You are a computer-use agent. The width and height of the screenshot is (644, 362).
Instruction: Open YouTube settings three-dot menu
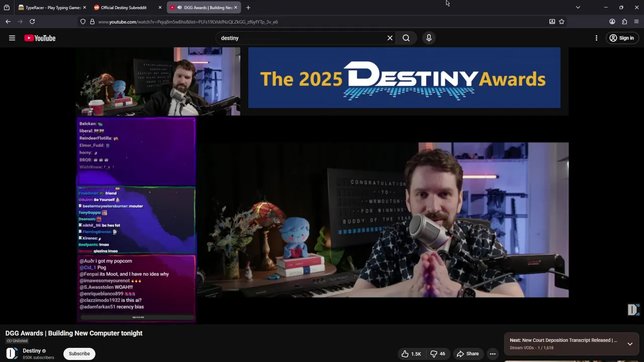pyautogui.click(x=596, y=38)
